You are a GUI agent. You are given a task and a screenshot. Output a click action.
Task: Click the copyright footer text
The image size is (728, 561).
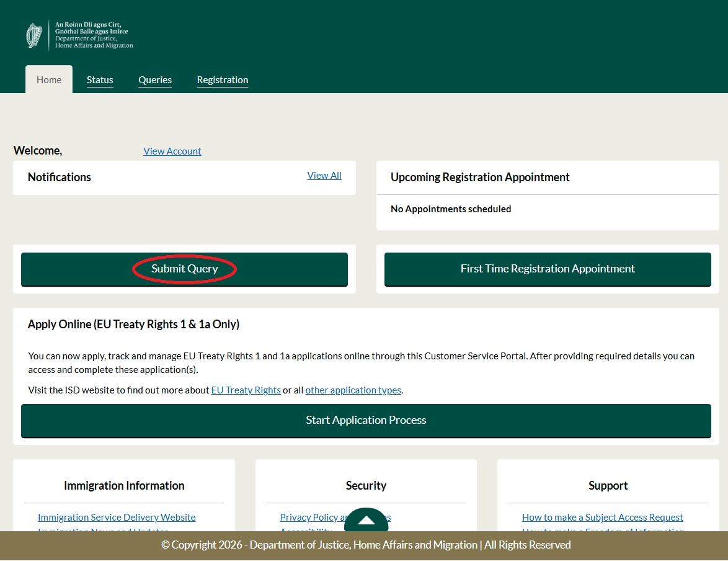(366, 545)
